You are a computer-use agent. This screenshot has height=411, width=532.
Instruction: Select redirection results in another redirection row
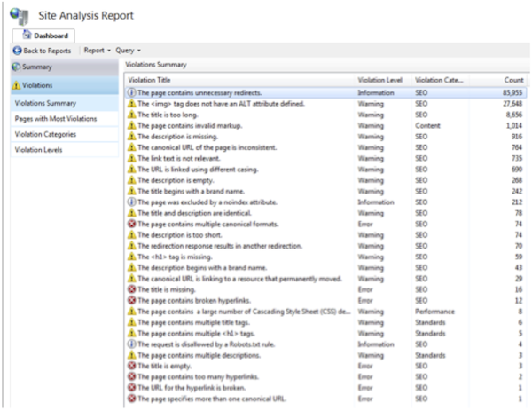pos(326,246)
